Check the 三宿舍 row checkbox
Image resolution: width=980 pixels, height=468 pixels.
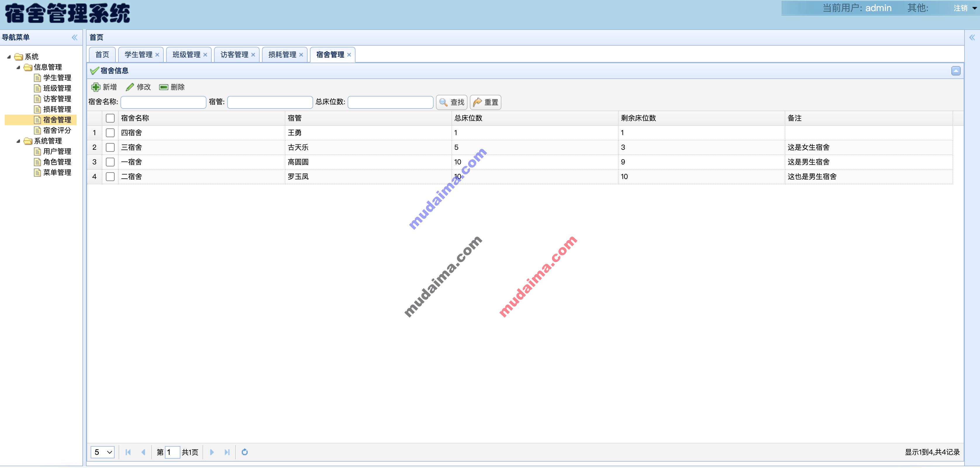[x=110, y=148]
